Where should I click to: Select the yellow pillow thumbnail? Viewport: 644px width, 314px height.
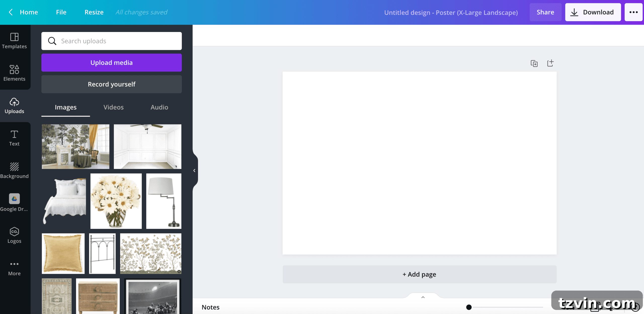coord(63,253)
